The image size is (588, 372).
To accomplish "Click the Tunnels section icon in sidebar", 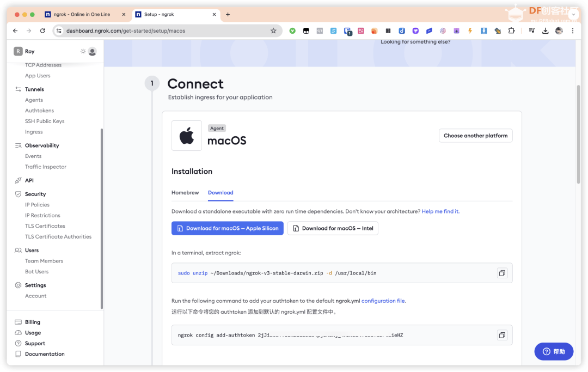I will pos(18,89).
